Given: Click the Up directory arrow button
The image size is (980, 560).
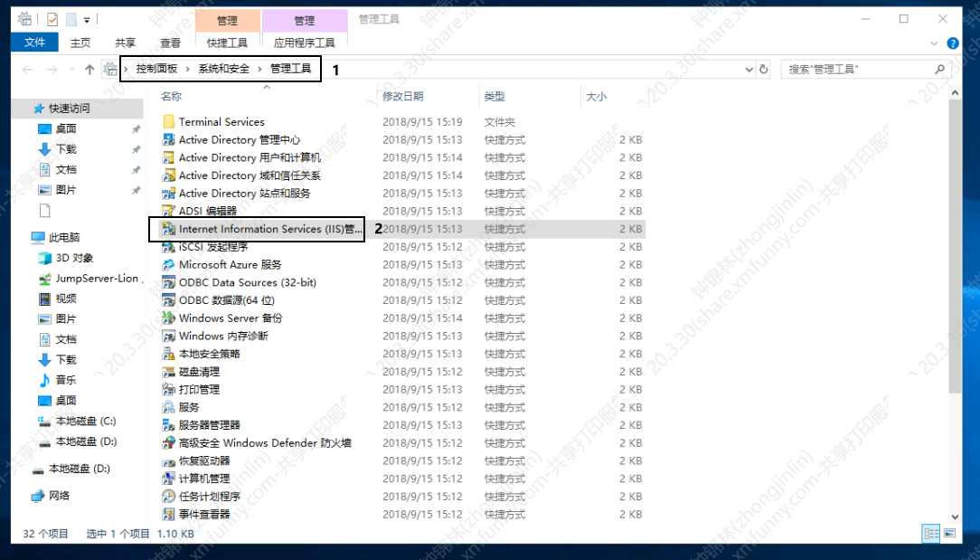Looking at the screenshot, I should (x=90, y=70).
